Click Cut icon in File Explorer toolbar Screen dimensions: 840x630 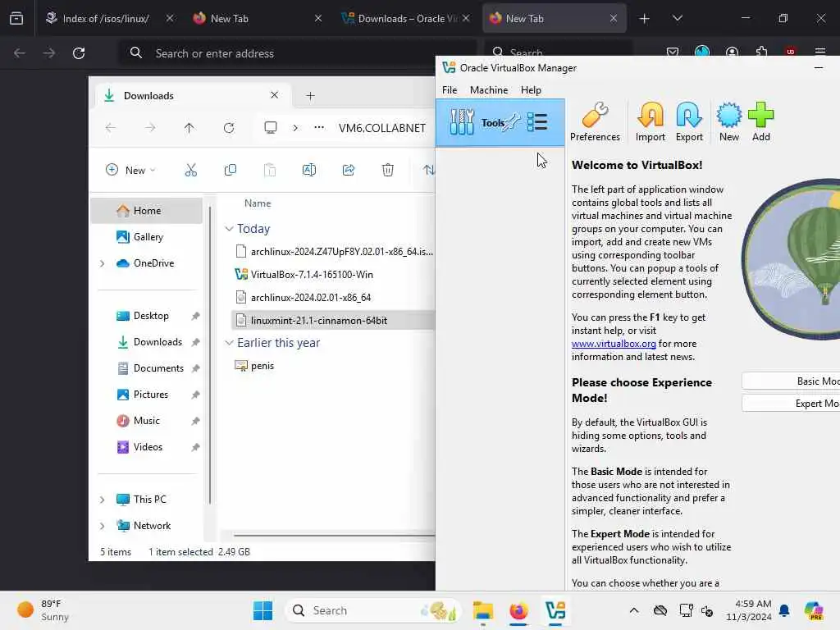[x=190, y=170]
